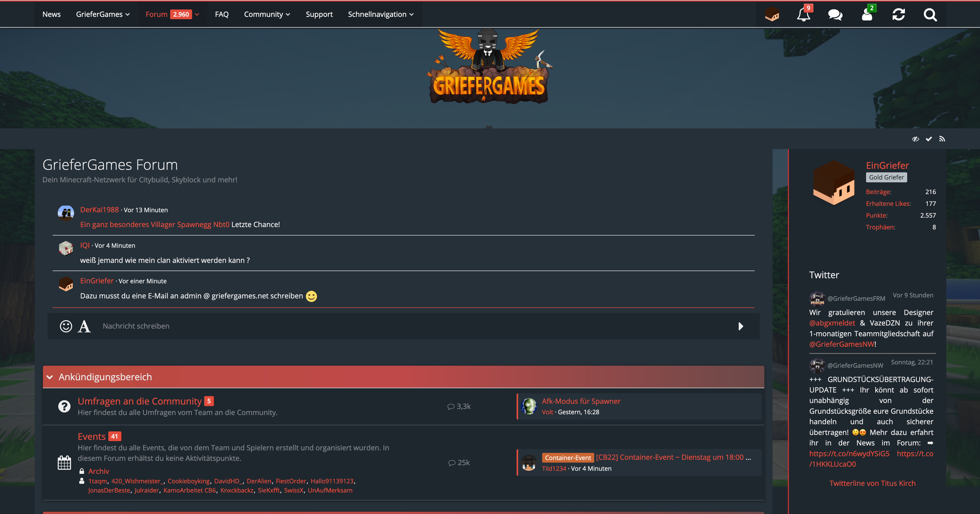Click the large EinGriefer profile head avatar
The image size is (980, 514).
834,182
